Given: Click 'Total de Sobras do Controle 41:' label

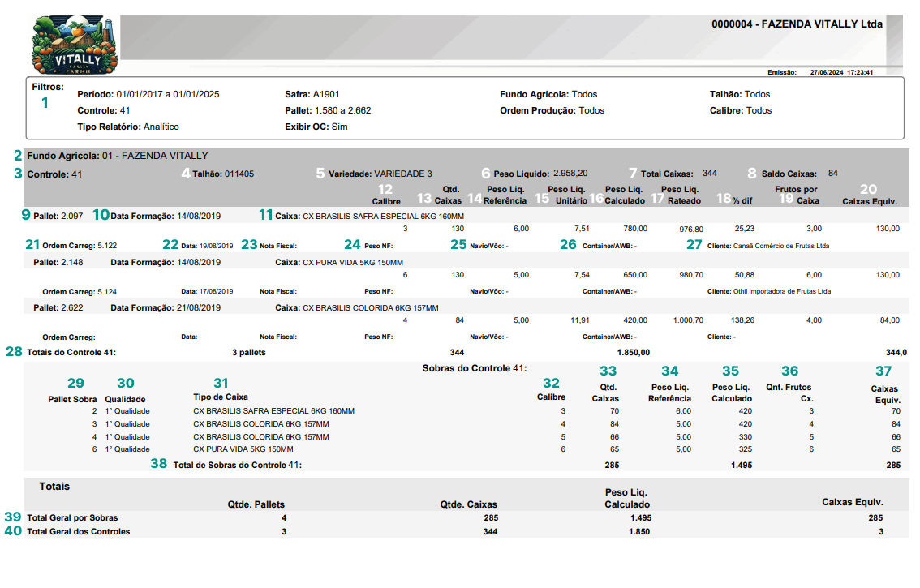Looking at the screenshot, I should tap(237, 466).
